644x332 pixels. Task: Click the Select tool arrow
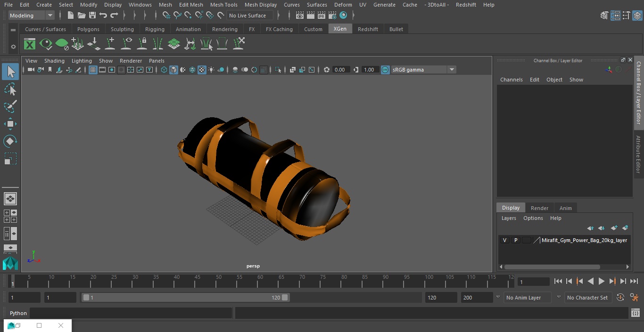(10, 72)
